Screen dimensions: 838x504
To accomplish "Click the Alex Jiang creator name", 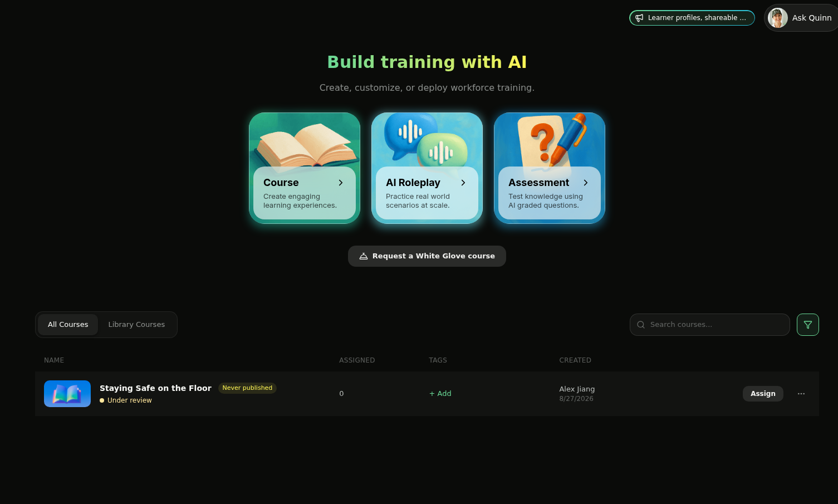I will point(577,389).
